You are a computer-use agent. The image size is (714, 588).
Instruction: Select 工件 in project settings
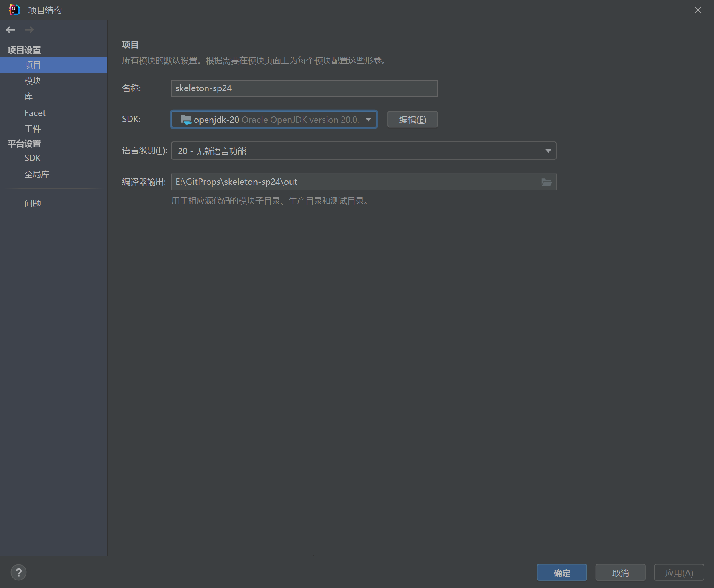coord(33,129)
